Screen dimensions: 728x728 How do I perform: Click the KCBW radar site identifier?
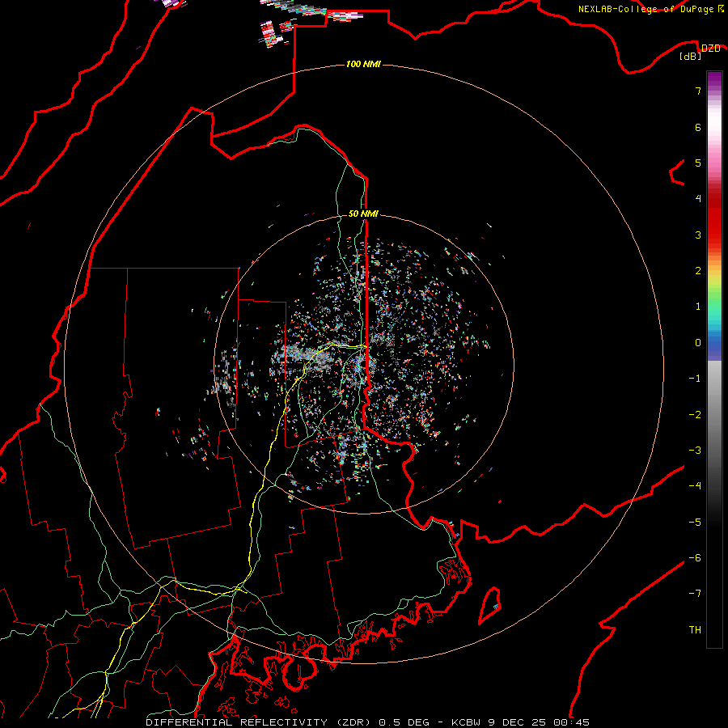click(x=467, y=722)
